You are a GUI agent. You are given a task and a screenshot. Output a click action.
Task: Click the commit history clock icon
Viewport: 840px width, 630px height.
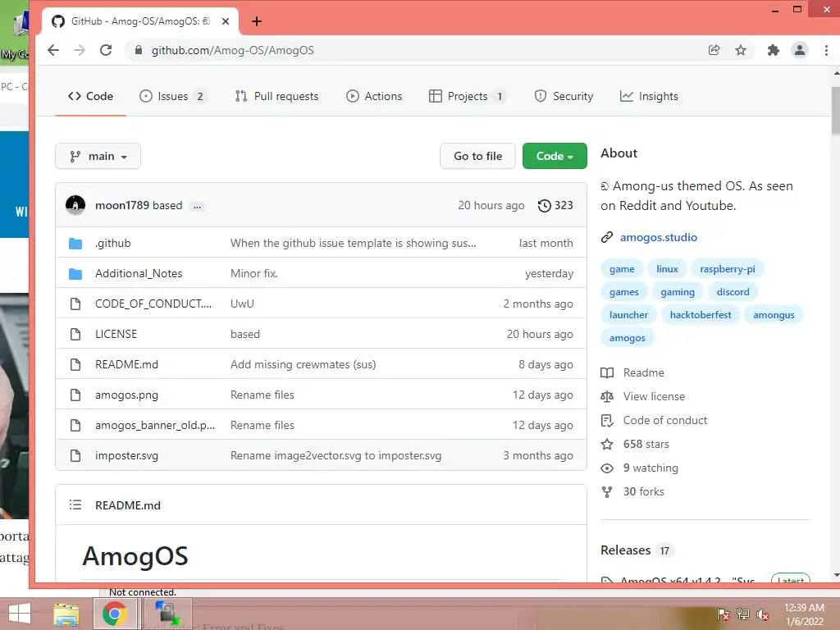click(x=545, y=206)
